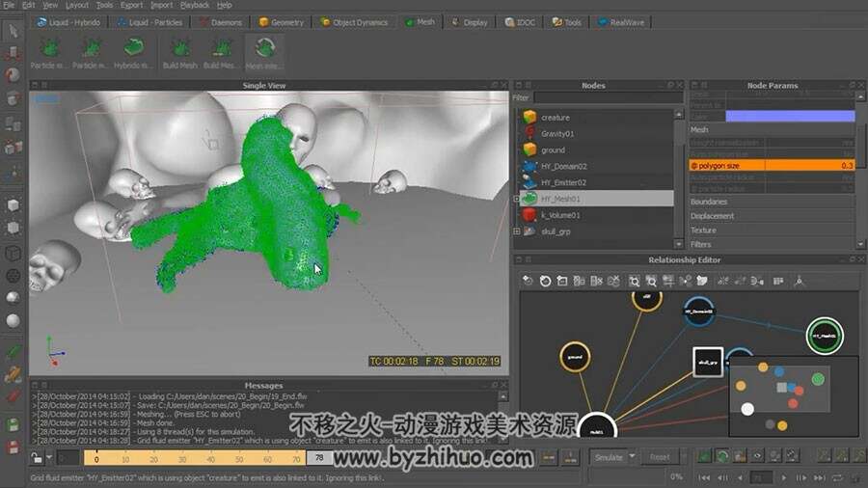Expand the Texture section in Node Params

tap(772, 230)
